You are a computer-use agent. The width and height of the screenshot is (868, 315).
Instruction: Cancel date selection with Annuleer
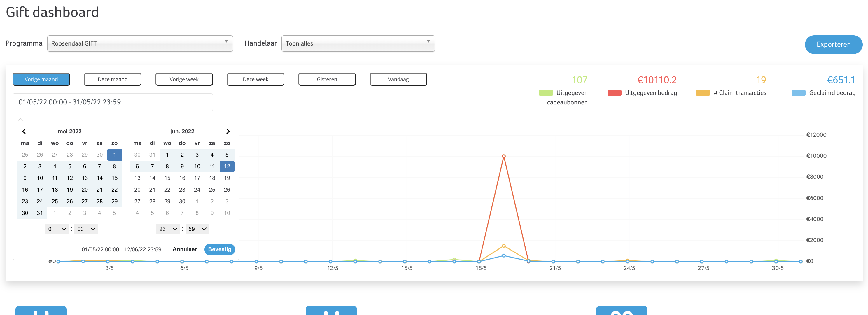[185, 249]
